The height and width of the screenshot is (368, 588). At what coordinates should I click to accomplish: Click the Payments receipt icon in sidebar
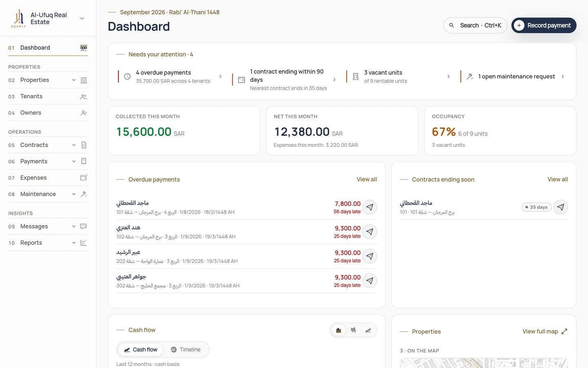pyautogui.click(x=84, y=161)
